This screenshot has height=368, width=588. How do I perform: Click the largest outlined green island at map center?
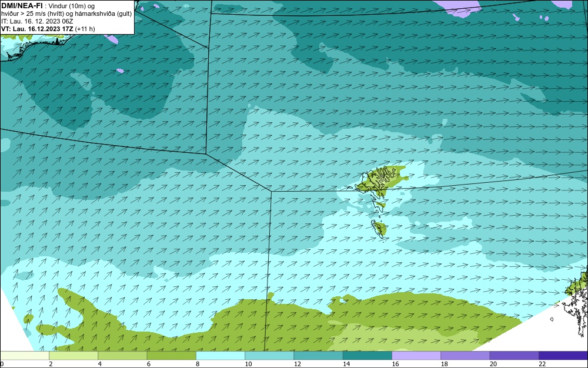pos(379,180)
